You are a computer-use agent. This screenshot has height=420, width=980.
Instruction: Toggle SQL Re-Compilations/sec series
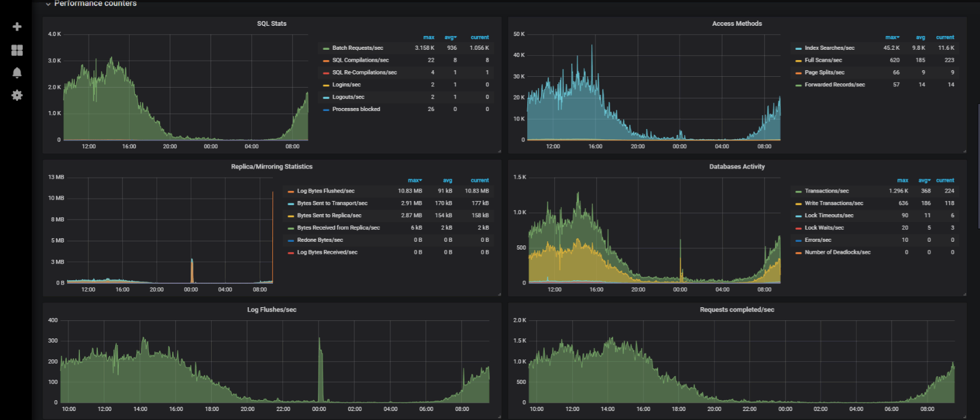(x=365, y=73)
